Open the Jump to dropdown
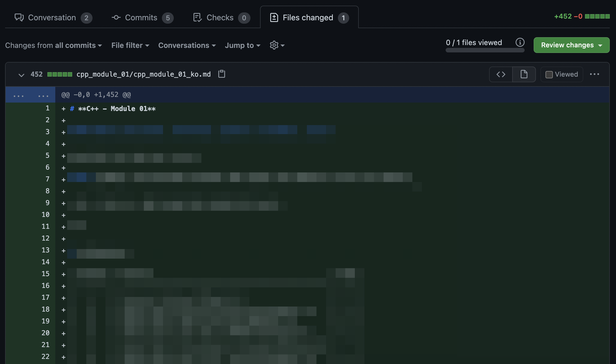616x364 pixels. point(242,45)
